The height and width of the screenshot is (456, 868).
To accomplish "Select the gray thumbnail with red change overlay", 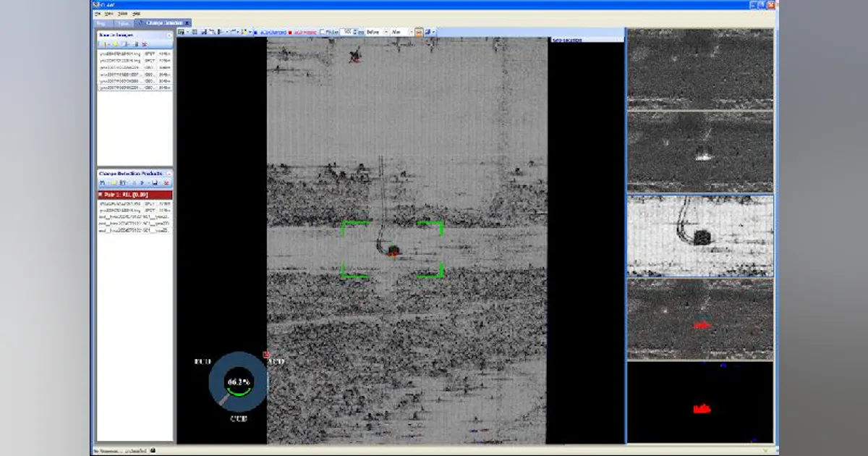I will [700, 319].
